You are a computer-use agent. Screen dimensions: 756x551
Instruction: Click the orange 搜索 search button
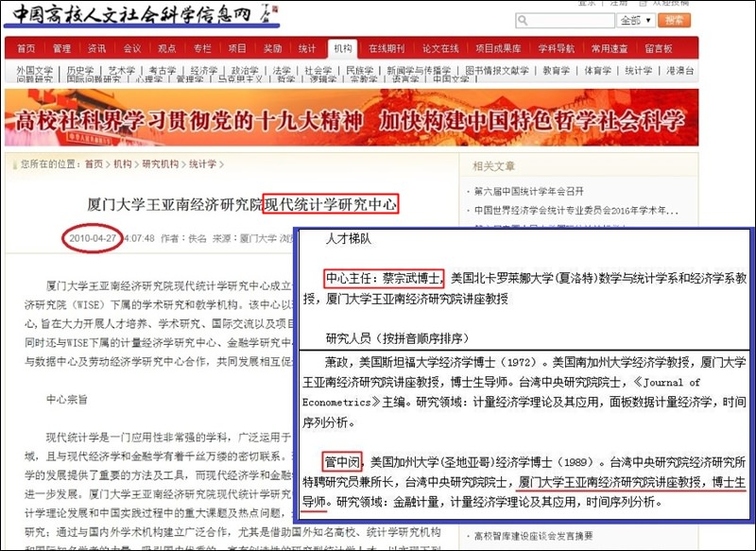[674, 20]
